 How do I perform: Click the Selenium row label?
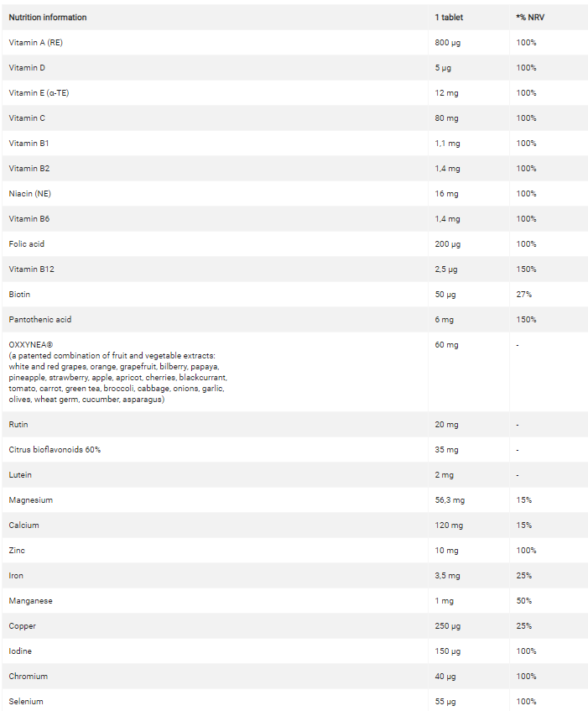26,702
